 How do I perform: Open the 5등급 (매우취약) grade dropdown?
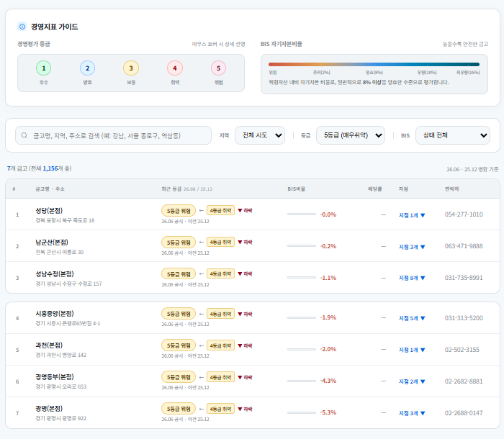click(x=351, y=135)
